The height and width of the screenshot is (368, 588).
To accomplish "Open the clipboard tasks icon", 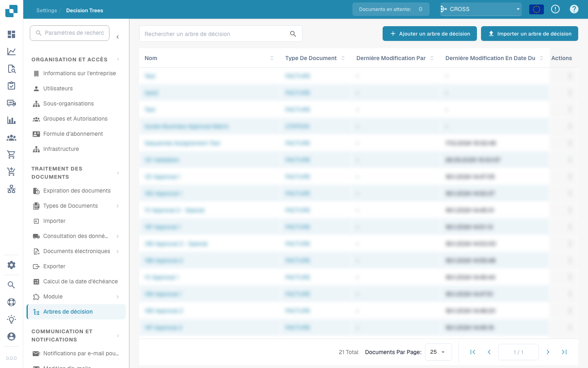I will click(11, 86).
